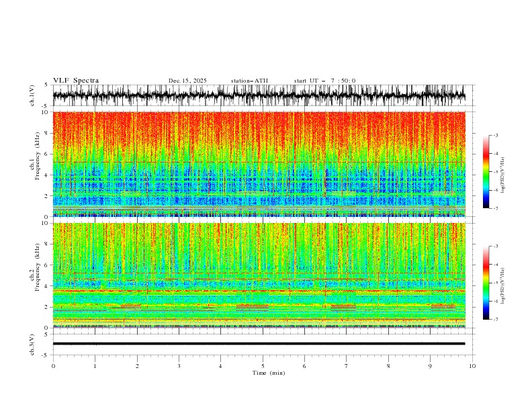Click time axis tick label "3"
The height and width of the screenshot is (411, 532).
pos(179,366)
